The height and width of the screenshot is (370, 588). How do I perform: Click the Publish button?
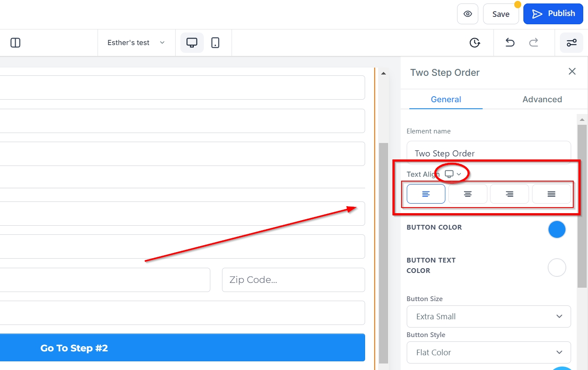(x=553, y=14)
